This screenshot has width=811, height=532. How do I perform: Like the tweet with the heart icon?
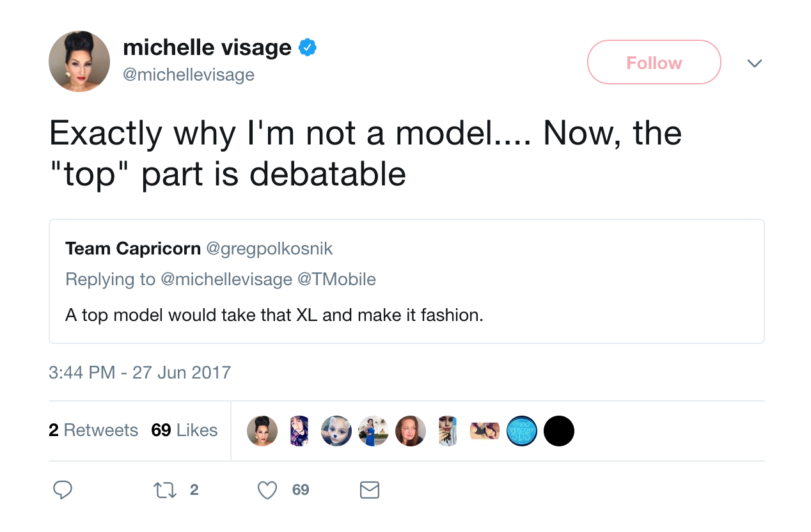click(267, 490)
